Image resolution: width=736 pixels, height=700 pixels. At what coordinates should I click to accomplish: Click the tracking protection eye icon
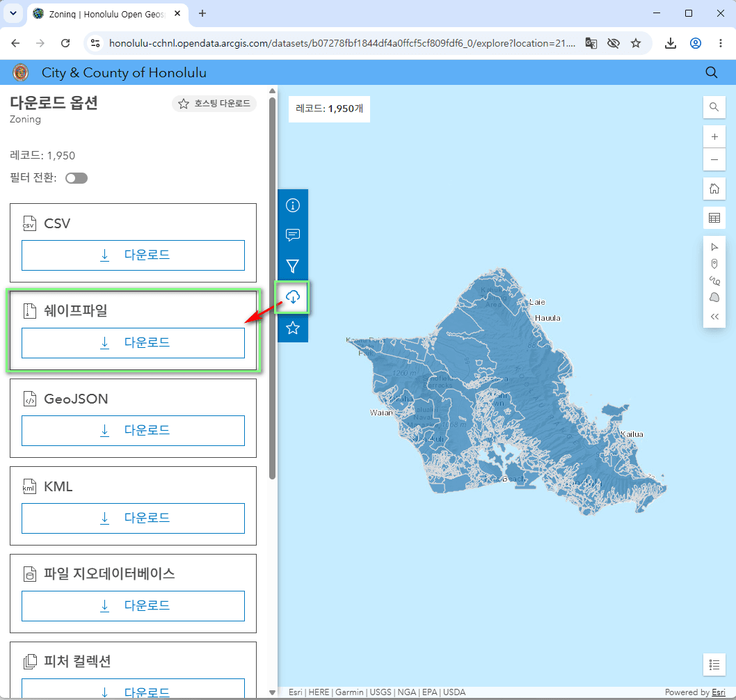(x=613, y=43)
